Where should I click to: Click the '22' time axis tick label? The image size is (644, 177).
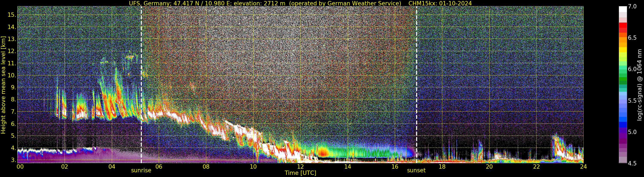536,166
